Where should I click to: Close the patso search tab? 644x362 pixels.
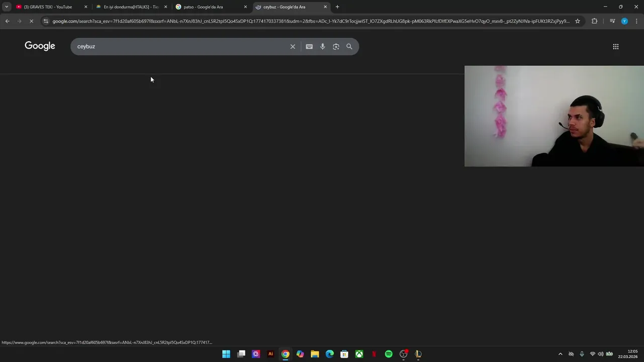pos(246,7)
